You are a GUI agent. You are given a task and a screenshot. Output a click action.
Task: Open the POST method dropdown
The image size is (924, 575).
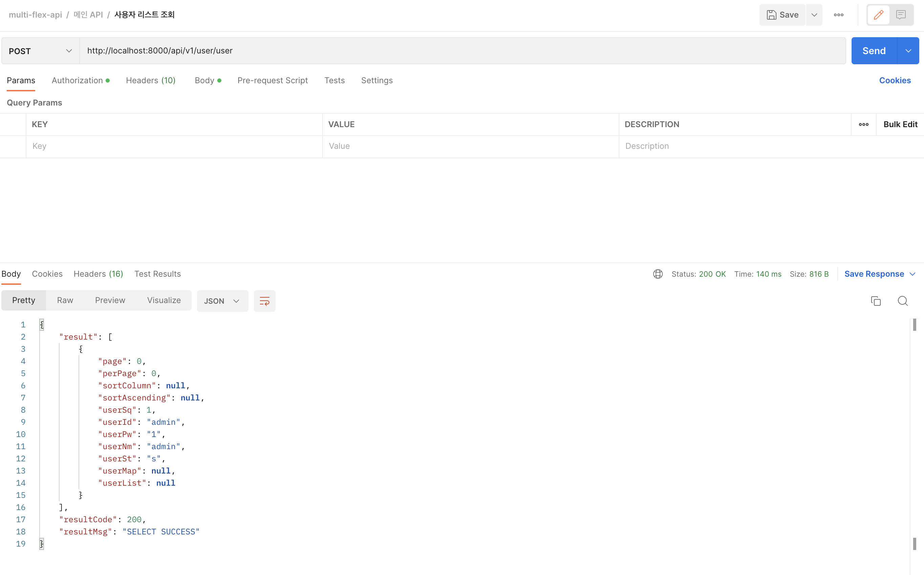[40, 51]
